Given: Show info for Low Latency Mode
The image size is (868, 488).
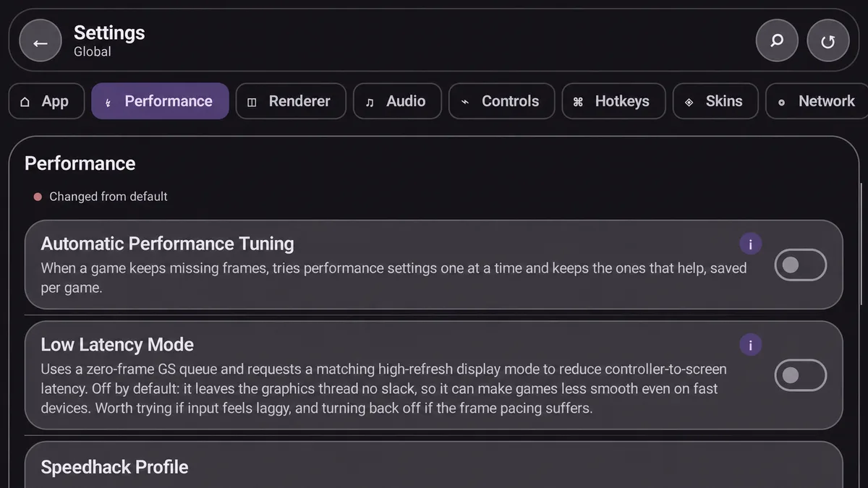Looking at the screenshot, I should tap(750, 345).
